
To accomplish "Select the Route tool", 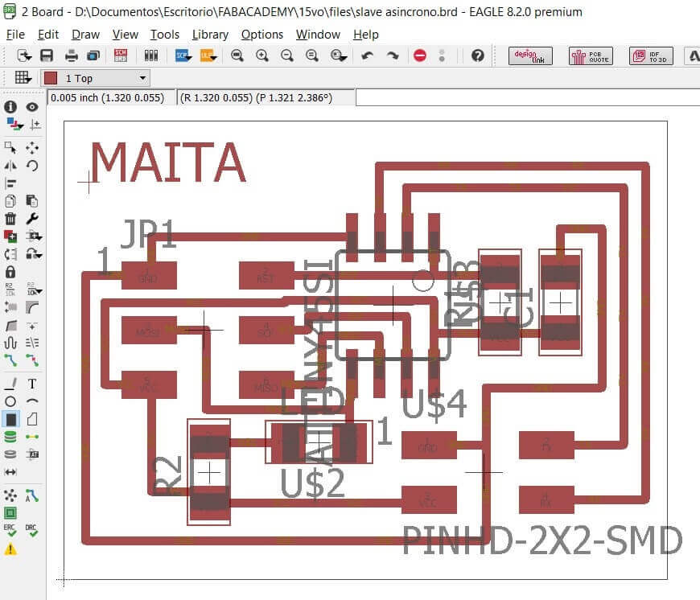I will [x=10, y=360].
